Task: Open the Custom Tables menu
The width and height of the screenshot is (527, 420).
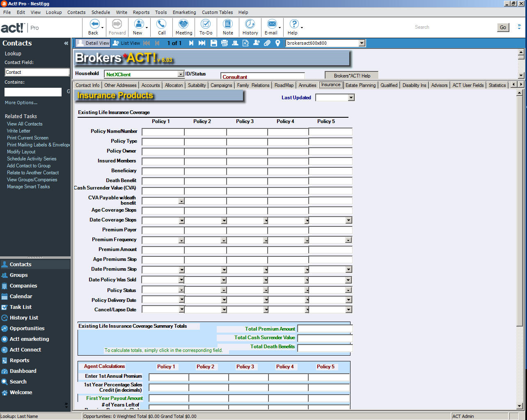Action: click(x=217, y=12)
